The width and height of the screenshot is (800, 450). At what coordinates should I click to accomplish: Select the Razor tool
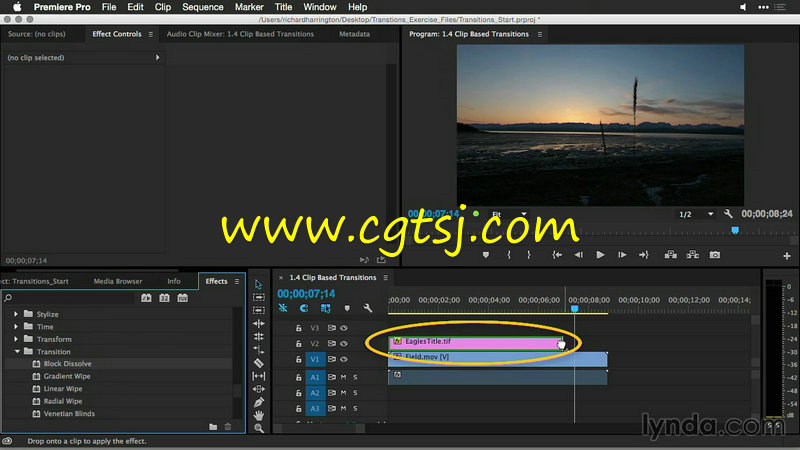259,363
